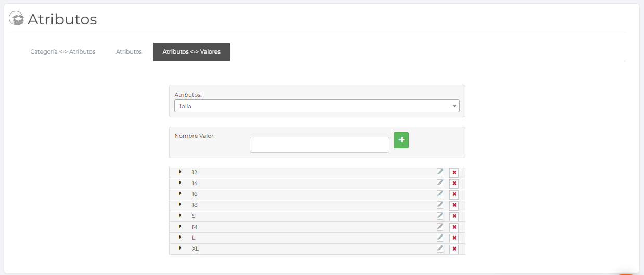
Task: Expand the row 12 arrow
Action: 180,172
